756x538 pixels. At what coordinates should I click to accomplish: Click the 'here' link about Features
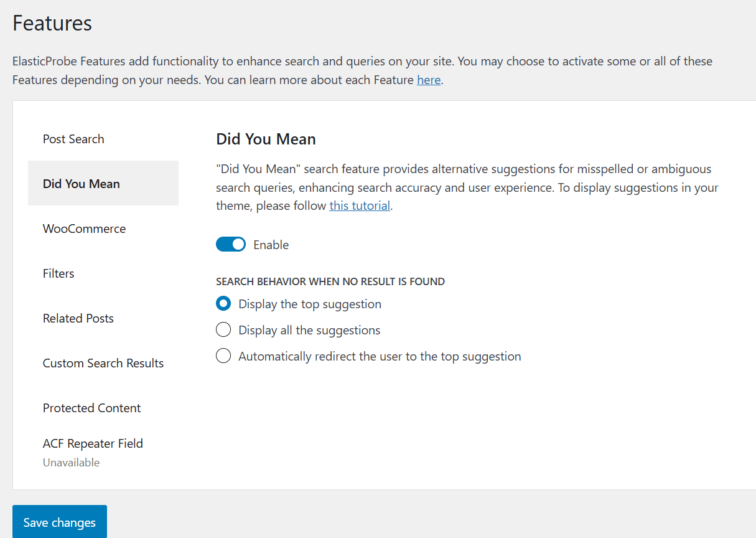[429, 80]
